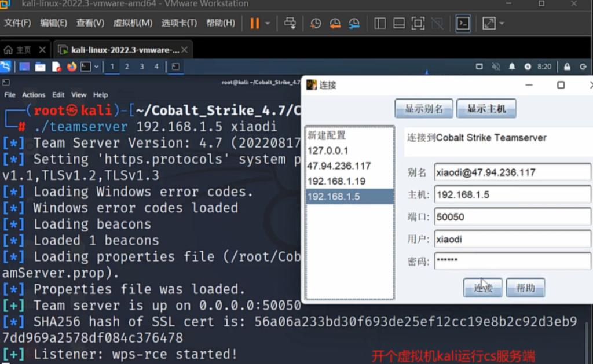Switch to the 主页 home tab
The image size is (593, 364).
tap(18, 50)
